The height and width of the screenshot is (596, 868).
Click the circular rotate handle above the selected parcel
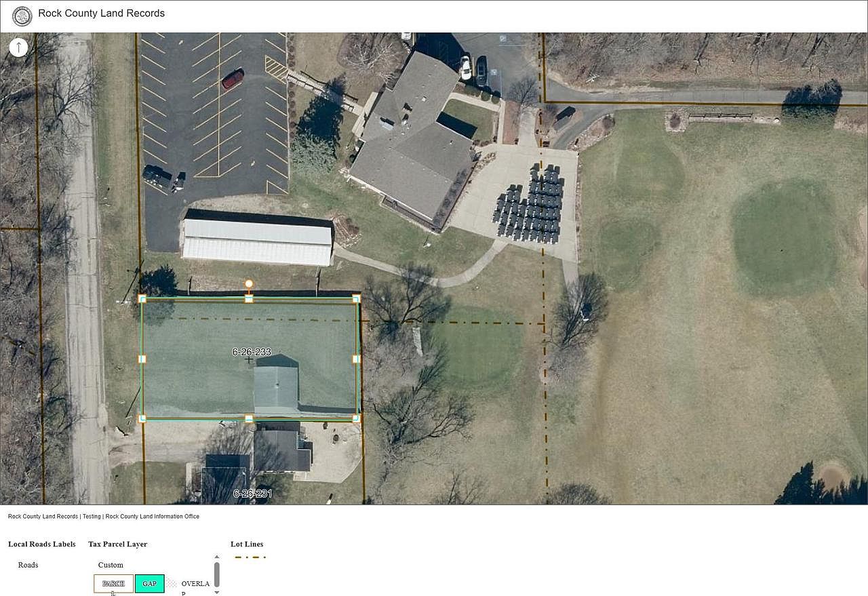pos(248,283)
